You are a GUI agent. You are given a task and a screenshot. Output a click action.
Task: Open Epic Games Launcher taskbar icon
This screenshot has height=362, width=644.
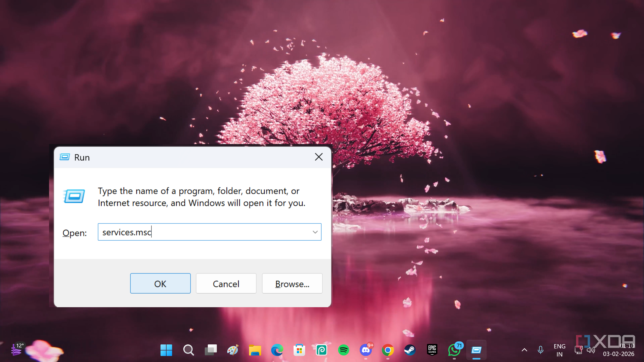click(x=432, y=350)
